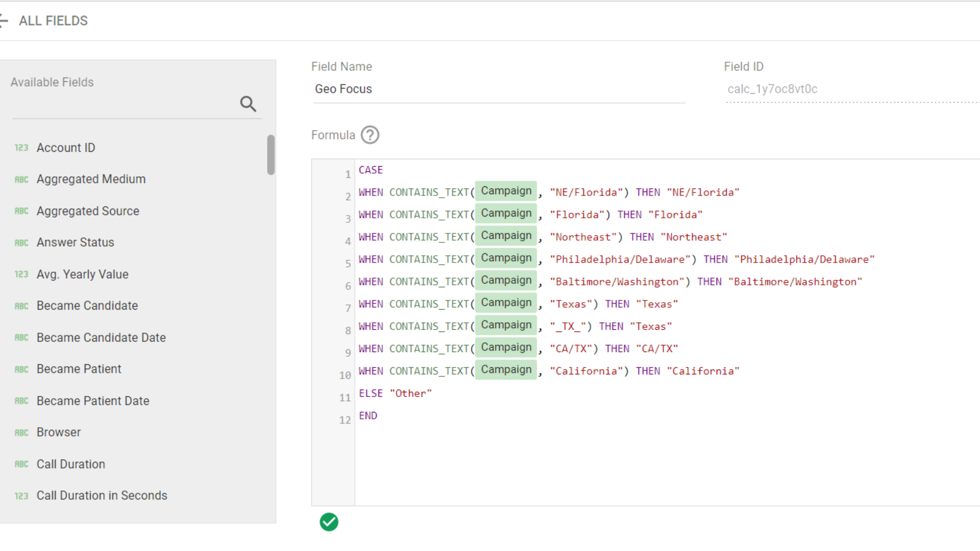The image size is (980, 551).
Task: Click the Field ID calc_1y7oc8vt0c text
Action: (x=772, y=89)
